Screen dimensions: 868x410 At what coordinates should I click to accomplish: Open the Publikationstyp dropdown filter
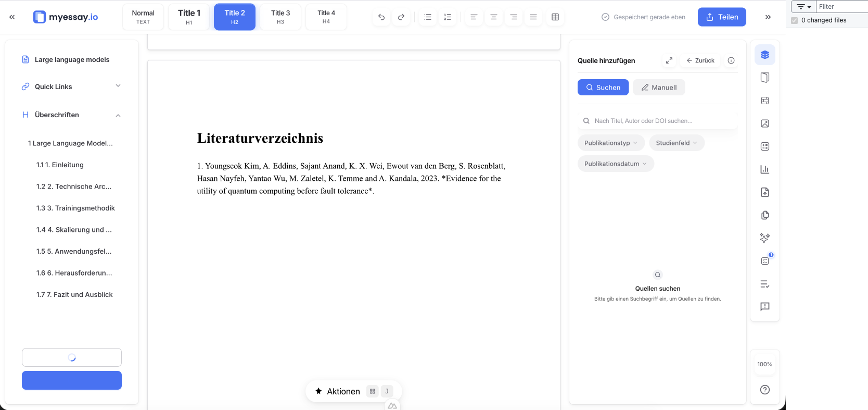click(x=611, y=143)
